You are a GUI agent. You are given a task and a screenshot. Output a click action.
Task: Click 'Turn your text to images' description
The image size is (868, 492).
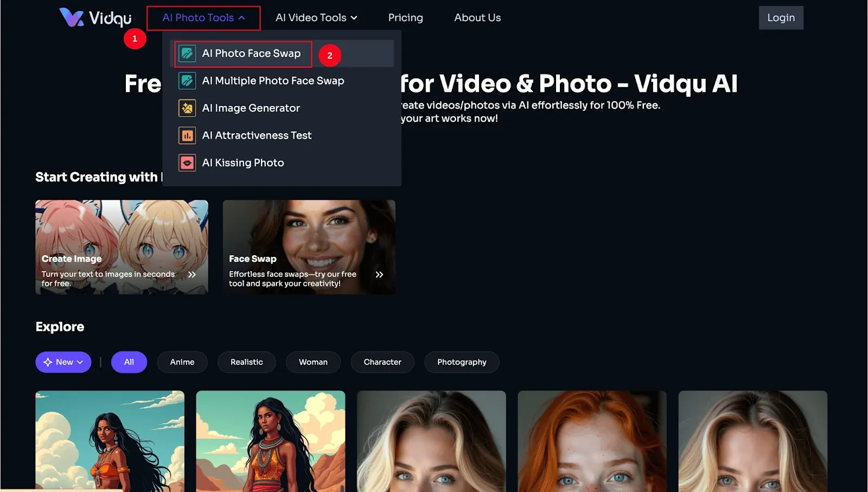tap(108, 279)
